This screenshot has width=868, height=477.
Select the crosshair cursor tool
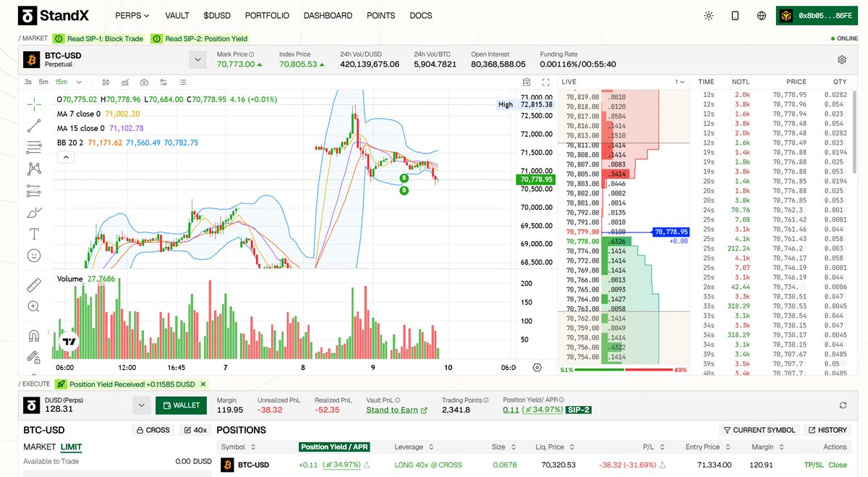pyautogui.click(x=34, y=104)
